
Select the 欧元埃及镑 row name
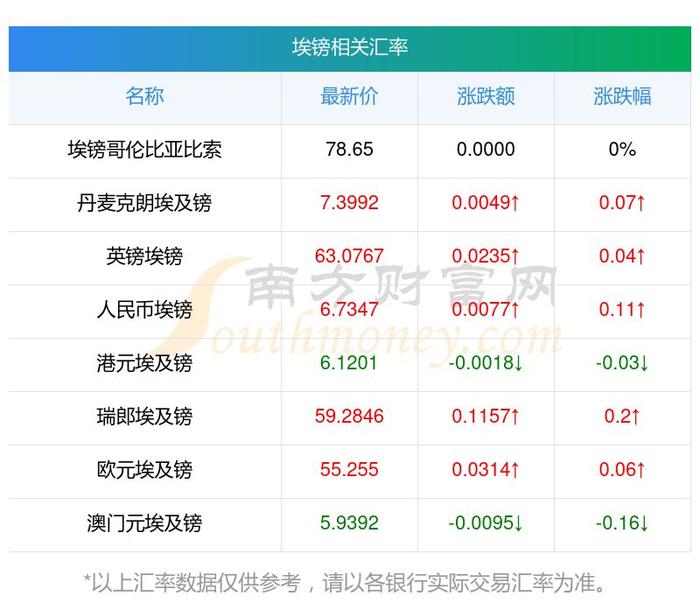[144, 470]
